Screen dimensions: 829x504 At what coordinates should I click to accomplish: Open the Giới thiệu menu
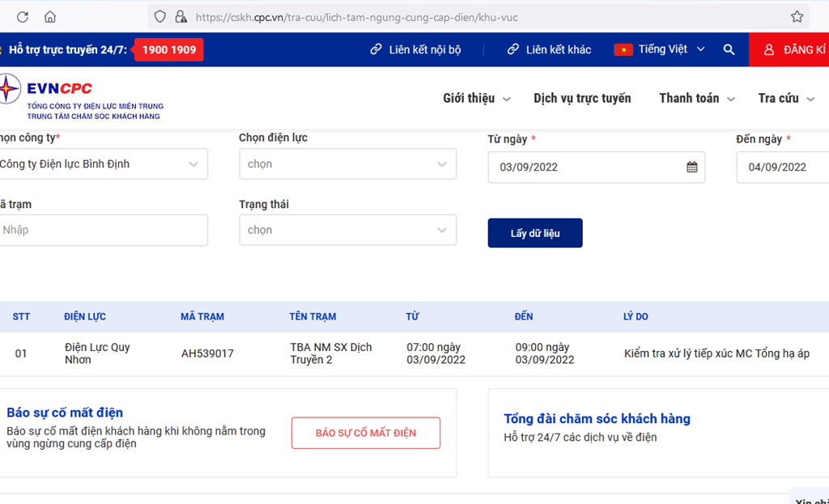(476, 98)
